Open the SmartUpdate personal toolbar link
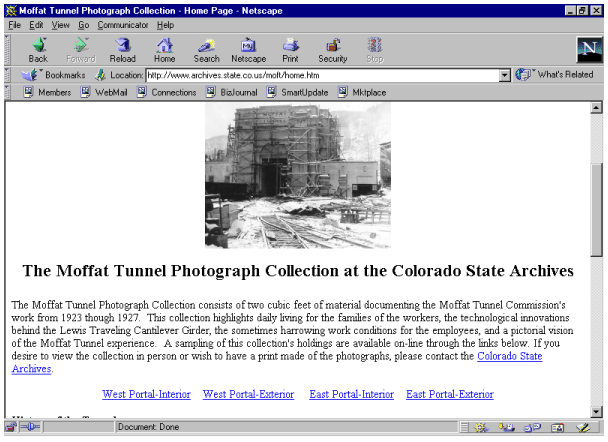608x442 pixels. (x=297, y=92)
